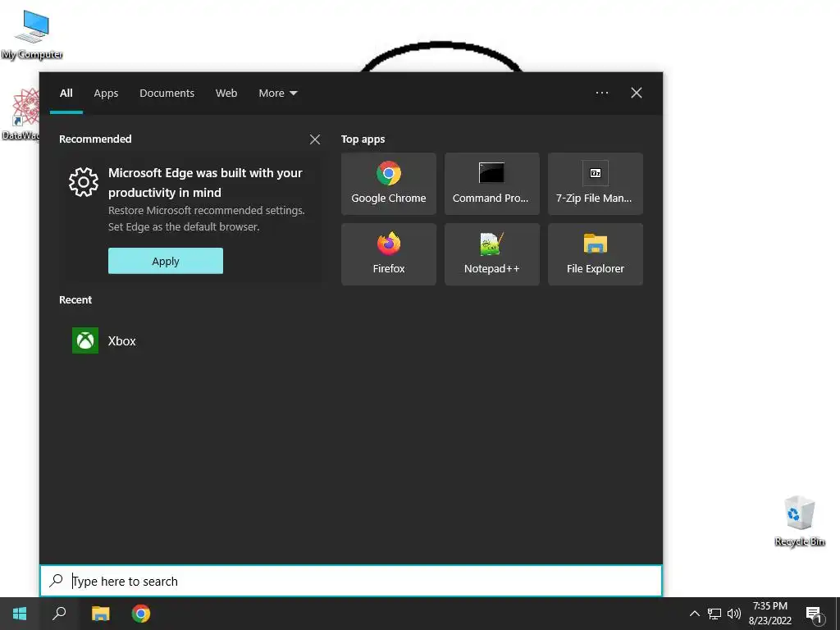This screenshot has height=630, width=840.
Task: Click the Apply button
Action: click(166, 261)
